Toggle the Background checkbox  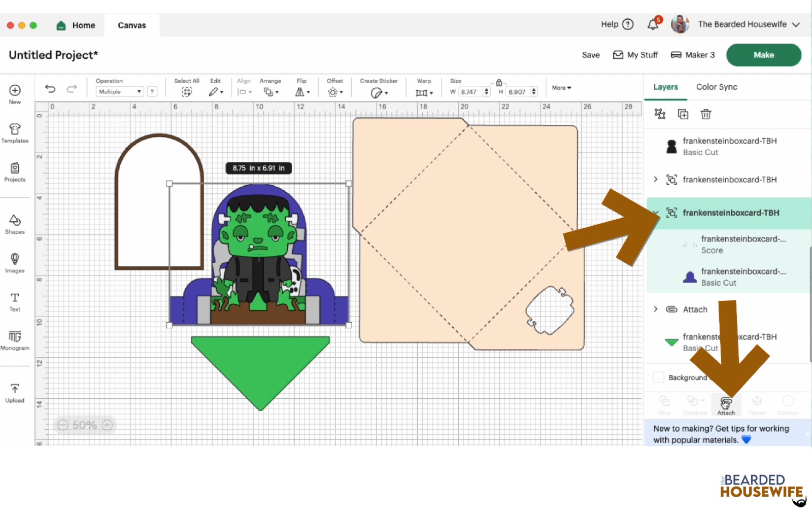click(x=659, y=377)
